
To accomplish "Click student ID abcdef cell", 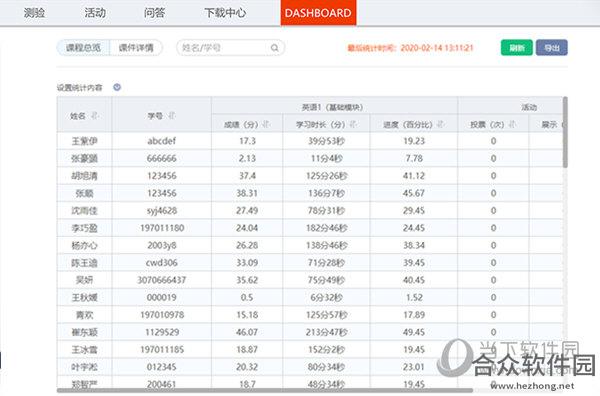I will click(161, 141).
